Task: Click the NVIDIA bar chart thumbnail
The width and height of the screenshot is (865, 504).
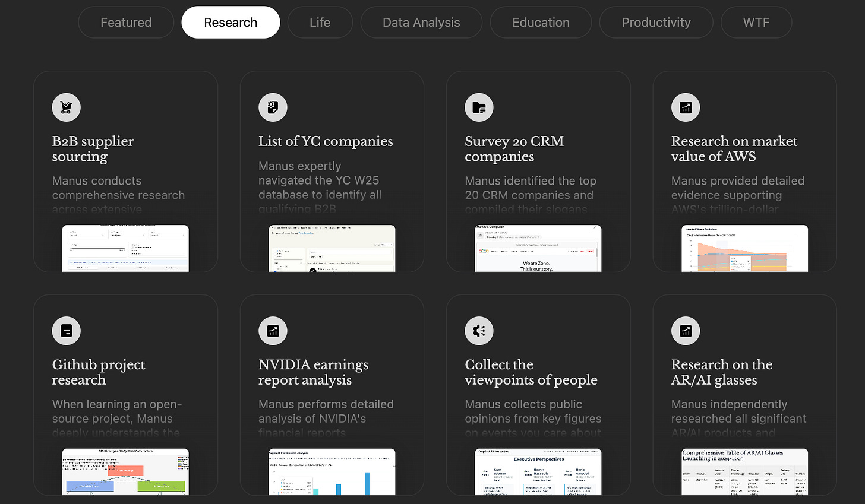Action: [x=332, y=472]
